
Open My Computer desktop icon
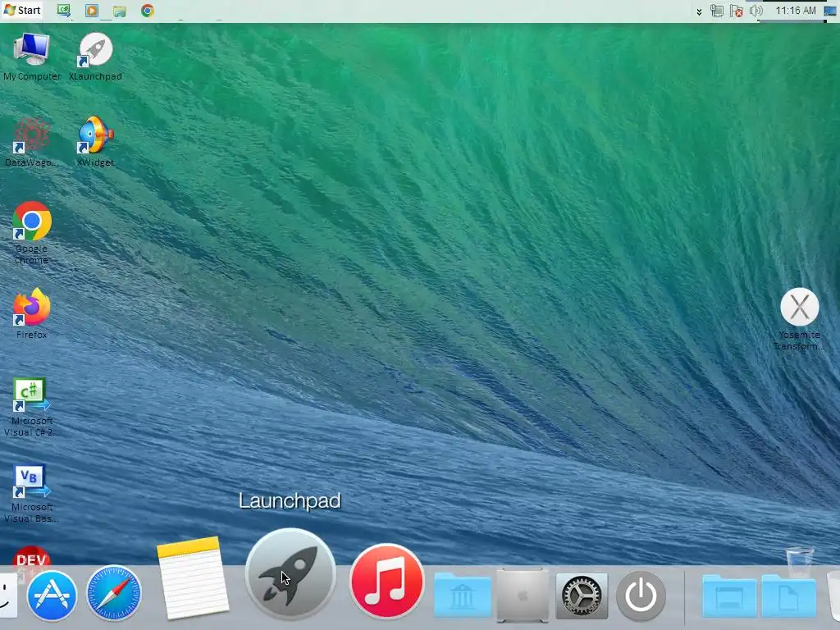click(x=32, y=57)
